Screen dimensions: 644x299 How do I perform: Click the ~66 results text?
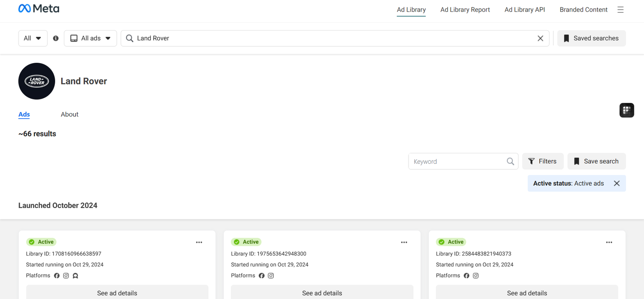[37, 134]
